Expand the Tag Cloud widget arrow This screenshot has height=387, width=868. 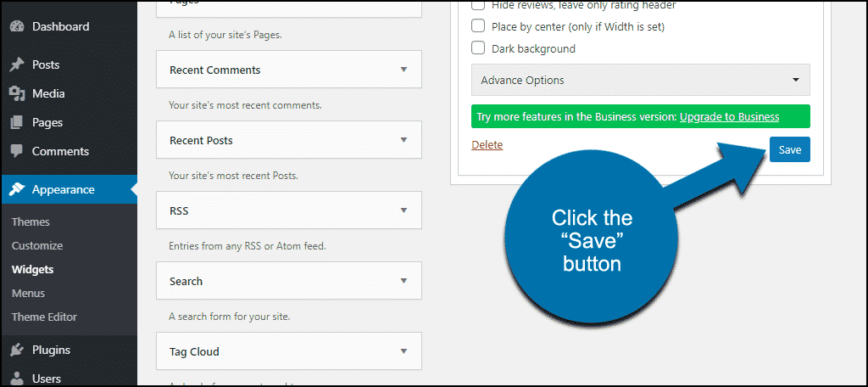(403, 351)
